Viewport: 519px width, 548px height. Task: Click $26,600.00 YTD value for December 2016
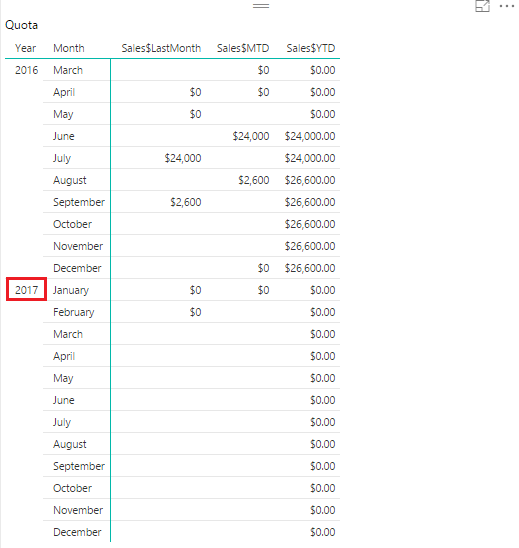310,268
